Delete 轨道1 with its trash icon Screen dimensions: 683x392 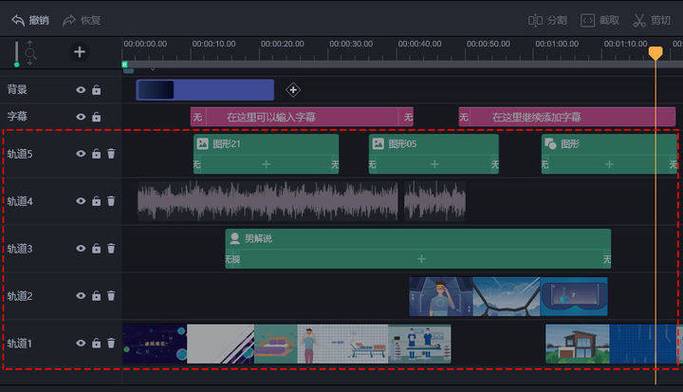click(x=111, y=343)
